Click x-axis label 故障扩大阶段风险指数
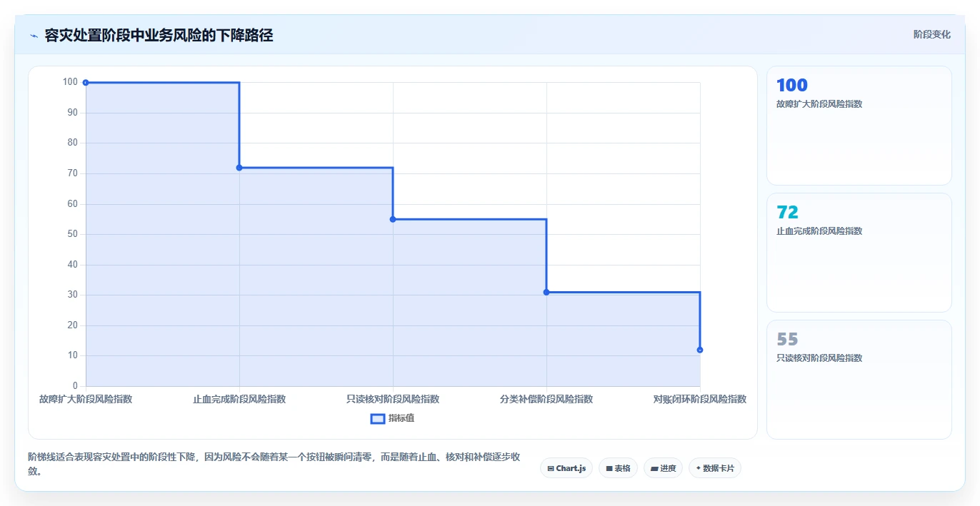 tap(86, 399)
